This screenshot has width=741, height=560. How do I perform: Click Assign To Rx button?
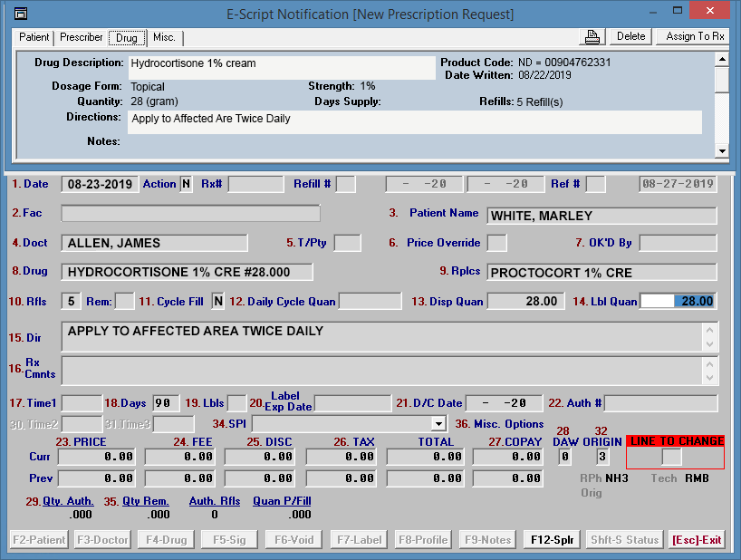click(x=695, y=36)
